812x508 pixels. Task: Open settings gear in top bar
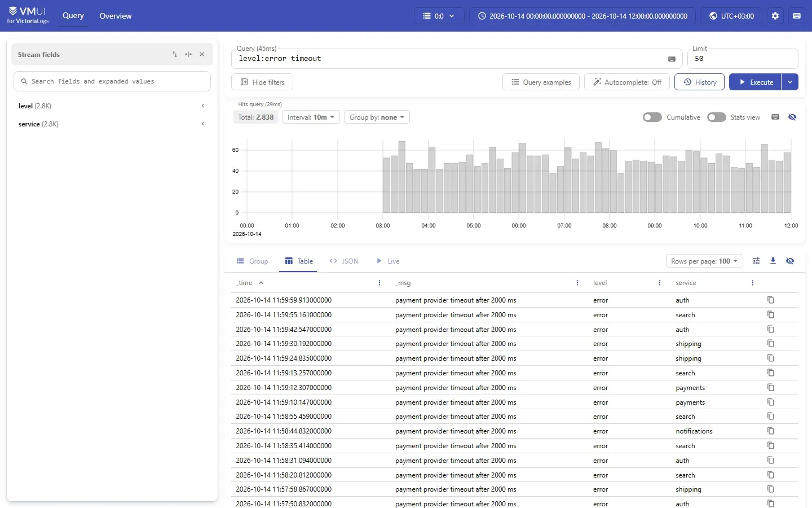coord(775,16)
